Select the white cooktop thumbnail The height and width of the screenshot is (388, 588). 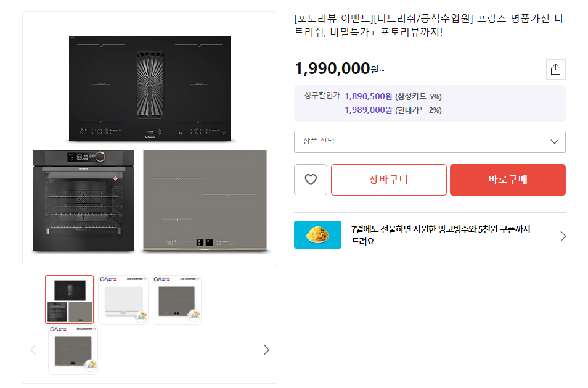(123, 299)
